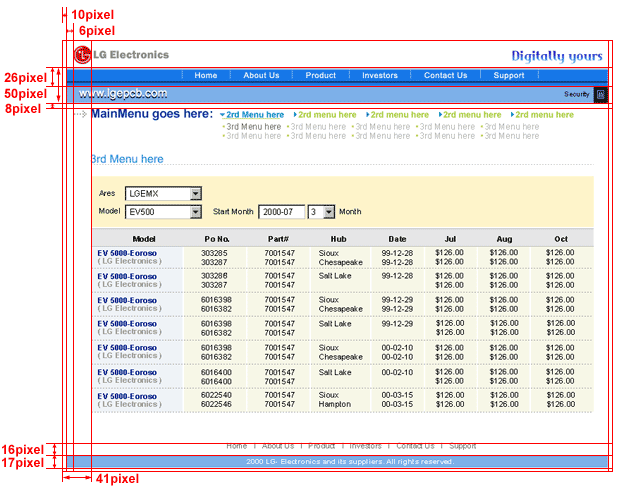Screen dimensions: 627x491
Task: Click the footer Home link
Action: tap(236, 446)
